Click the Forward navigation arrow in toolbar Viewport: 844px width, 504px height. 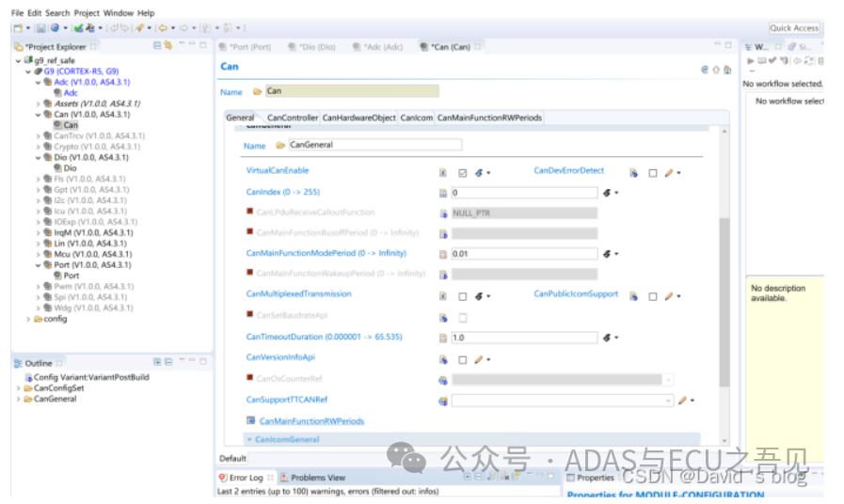tap(184, 28)
